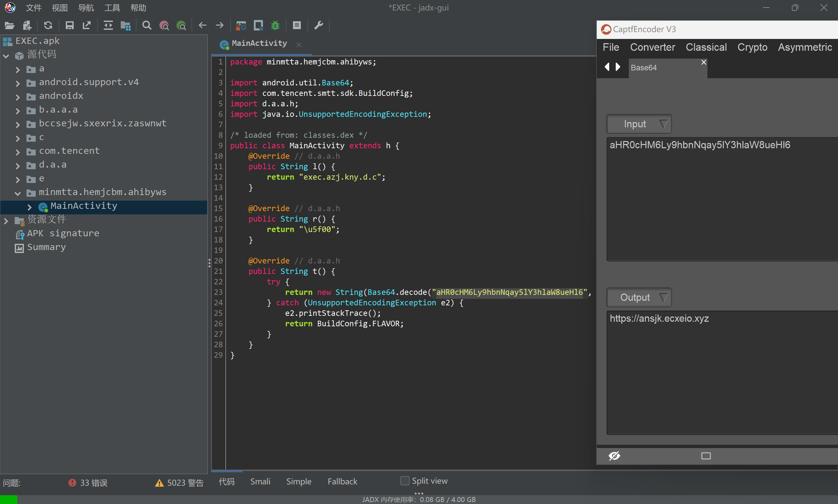838x504 pixels.
Task: Expand the 资源文件 node
Action: [6, 221]
